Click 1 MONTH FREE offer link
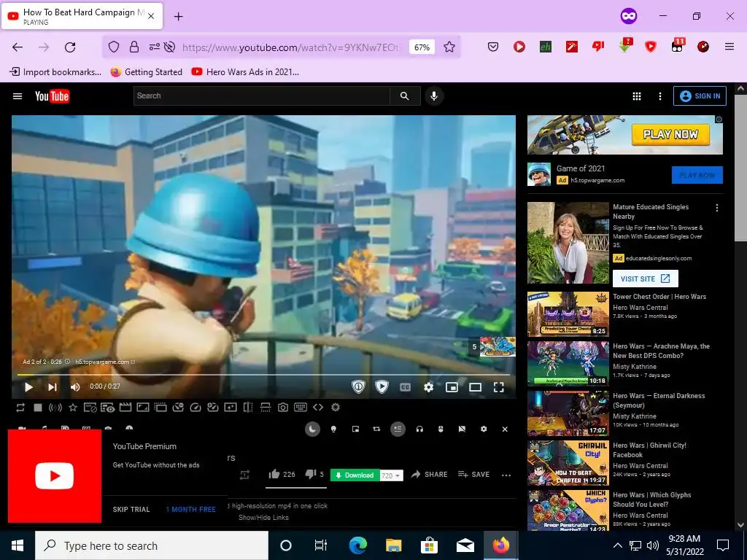747x560 pixels. pyautogui.click(x=190, y=509)
